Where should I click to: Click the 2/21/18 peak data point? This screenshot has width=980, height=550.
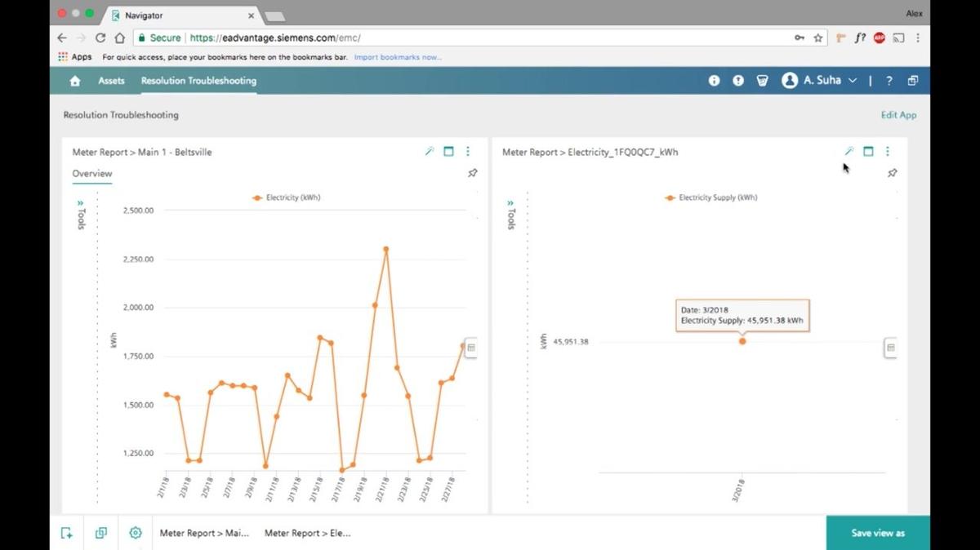point(385,250)
